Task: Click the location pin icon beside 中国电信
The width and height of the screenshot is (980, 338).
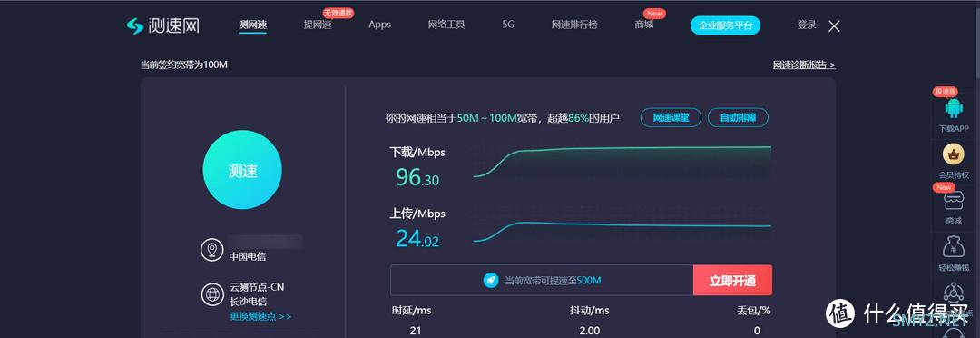Action: tap(211, 250)
